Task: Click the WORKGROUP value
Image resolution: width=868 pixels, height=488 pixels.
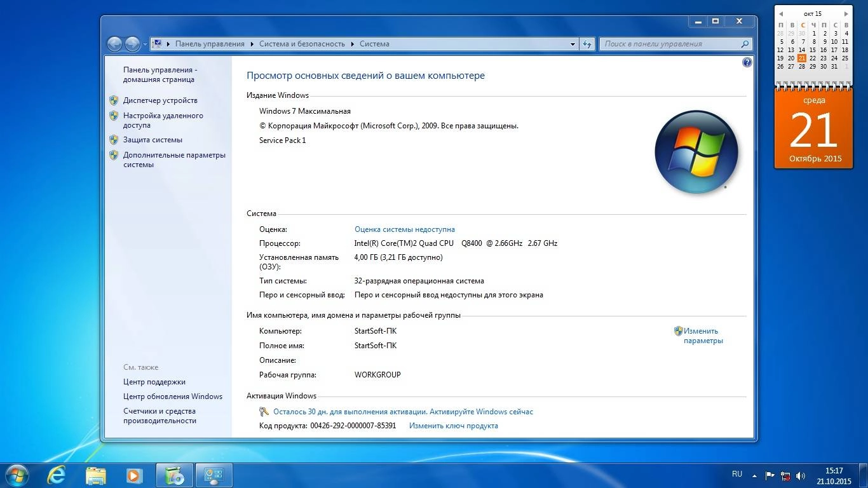Action: (x=377, y=375)
